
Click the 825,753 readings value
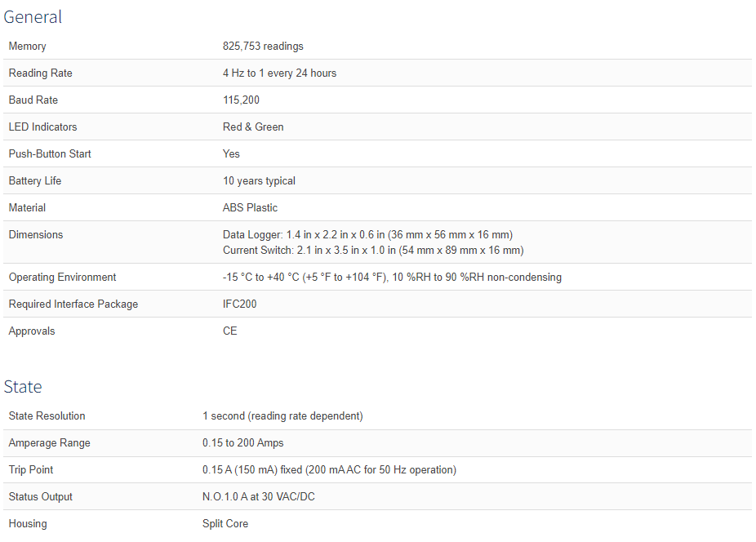point(263,47)
